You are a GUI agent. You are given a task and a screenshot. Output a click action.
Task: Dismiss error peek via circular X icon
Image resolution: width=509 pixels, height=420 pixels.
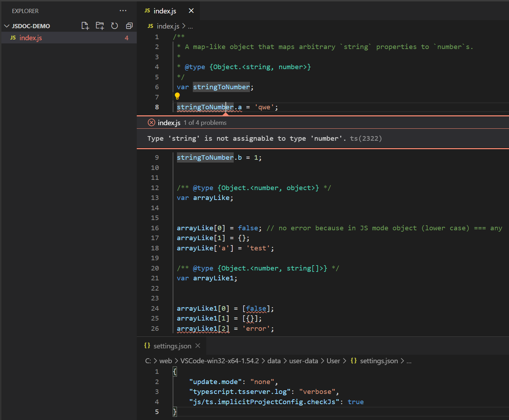coord(151,122)
